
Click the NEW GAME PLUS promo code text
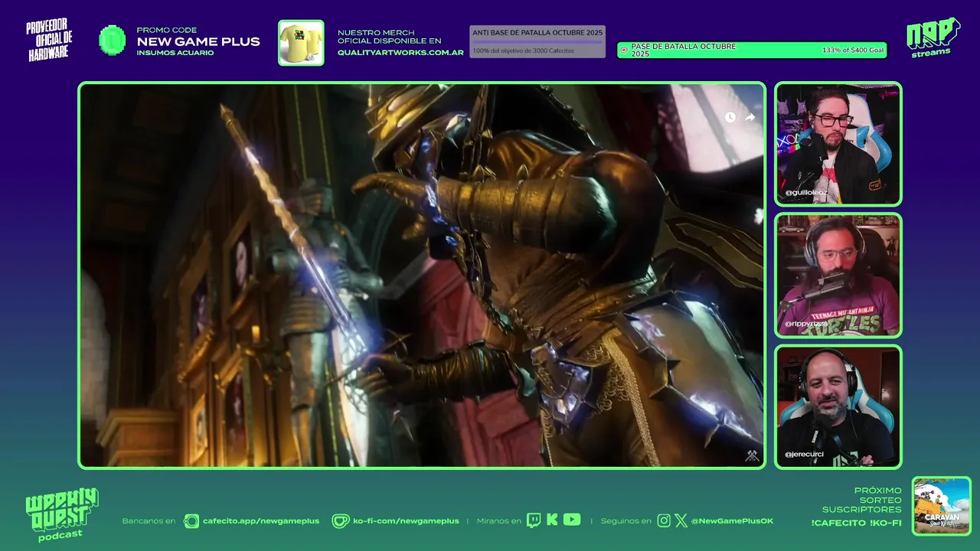pos(198,41)
